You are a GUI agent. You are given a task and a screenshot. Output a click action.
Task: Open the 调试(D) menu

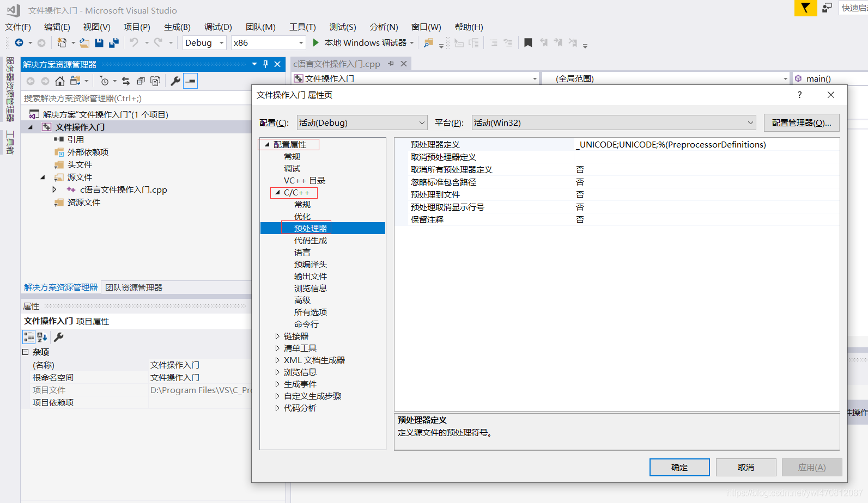218,27
